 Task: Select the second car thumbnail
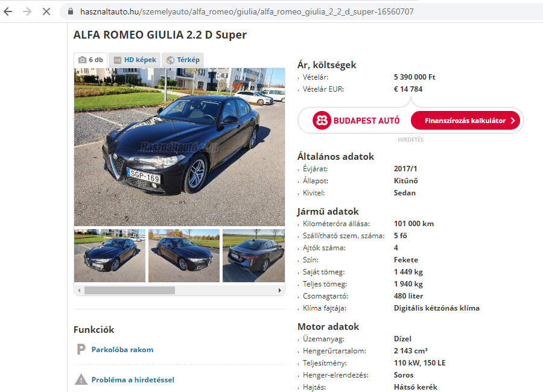pos(184,256)
